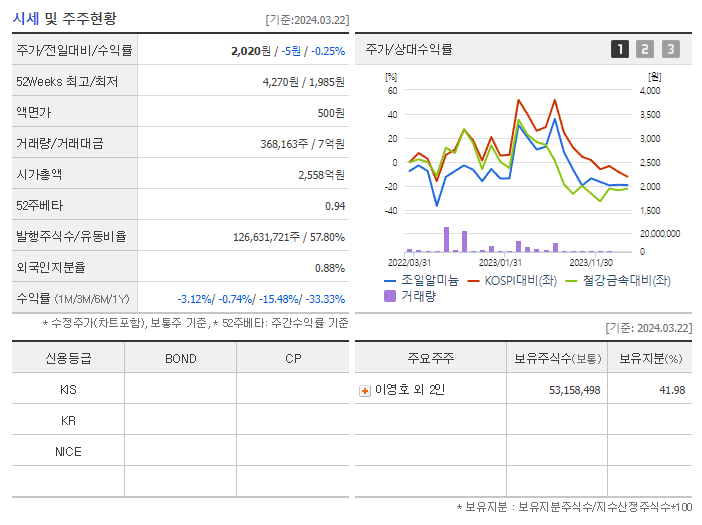Click the 2023/01/31 chart date label
This screenshot has height=525, width=702.
[x=500, y=262]
